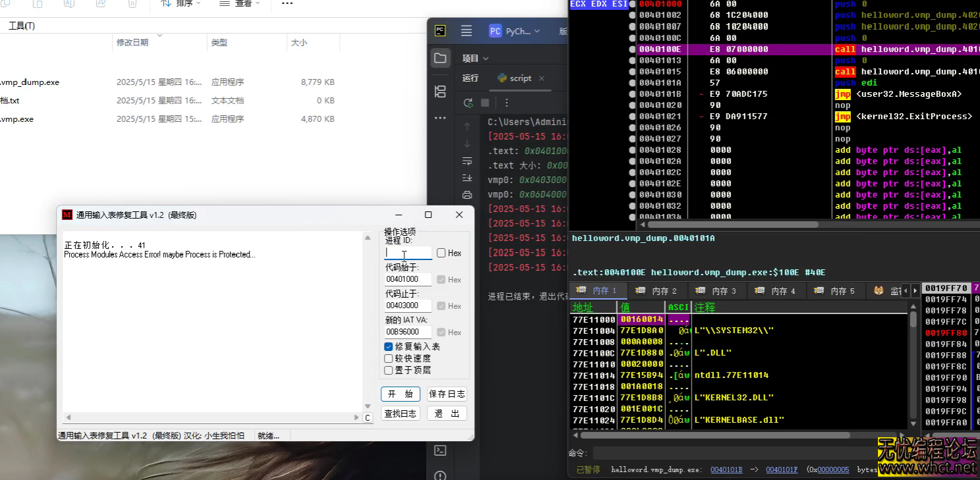This screenshot has height=480, width=980.
Task: Open the PyCharm hamburger main menu
Action: tap(466, 30)
